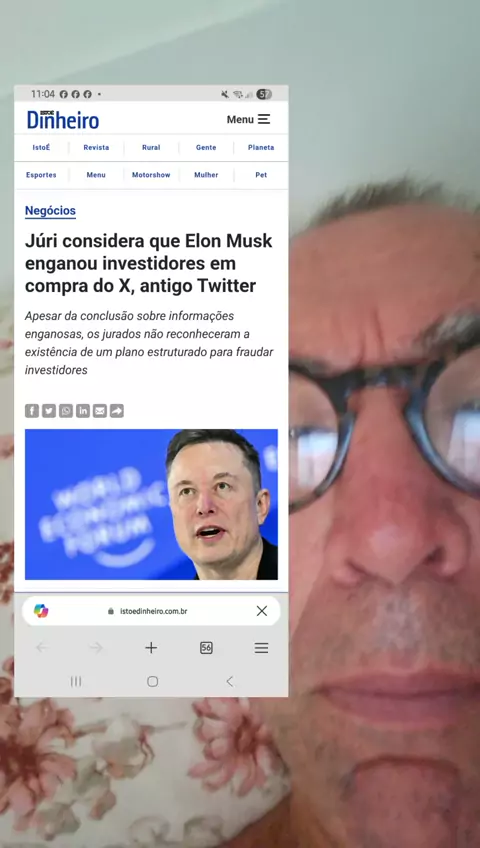
Task: Open the browser hamburger menu
Action: 262,648
